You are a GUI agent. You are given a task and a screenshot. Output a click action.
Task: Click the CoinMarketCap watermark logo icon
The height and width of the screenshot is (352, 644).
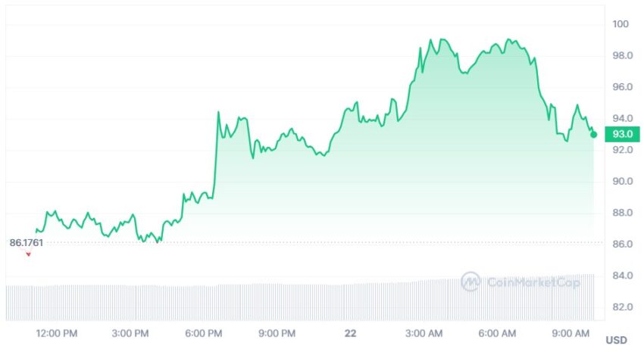tap(470, 282)
